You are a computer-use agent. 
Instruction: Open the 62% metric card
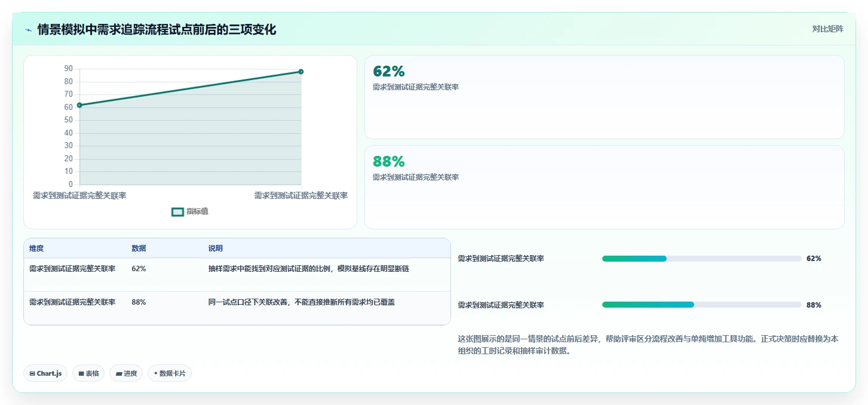click(x=604, y=97)
